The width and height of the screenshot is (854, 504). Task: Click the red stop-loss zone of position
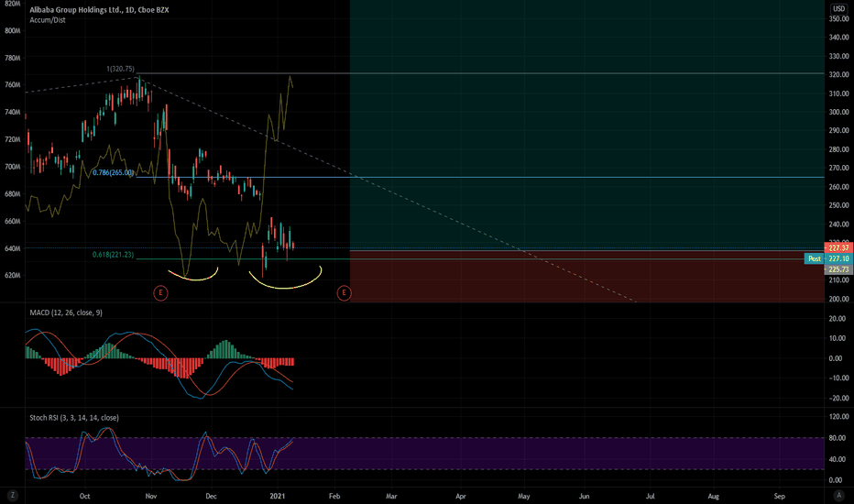(587, 276)
